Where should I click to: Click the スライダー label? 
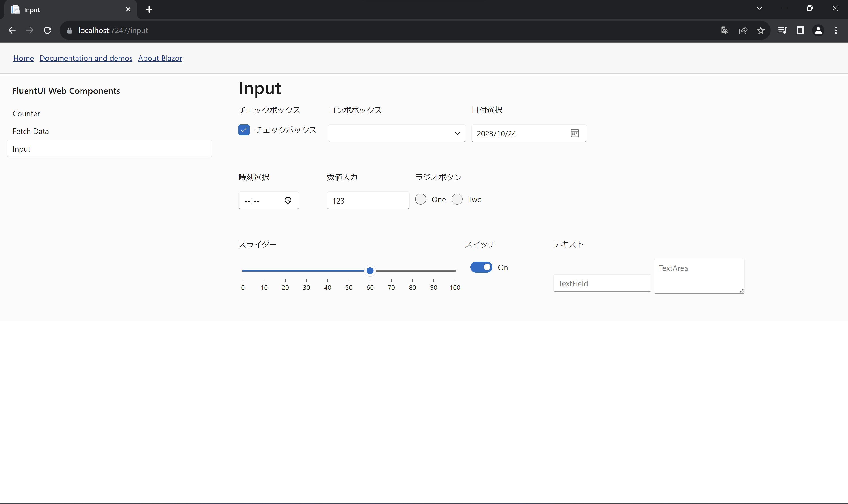pyautogui.click(x=257, y=244)
